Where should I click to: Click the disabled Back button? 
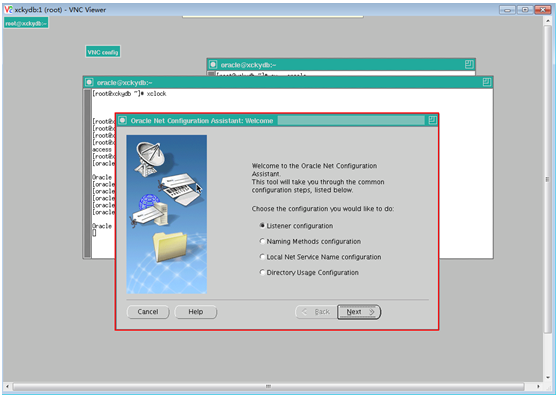click(x=316, y=312)
